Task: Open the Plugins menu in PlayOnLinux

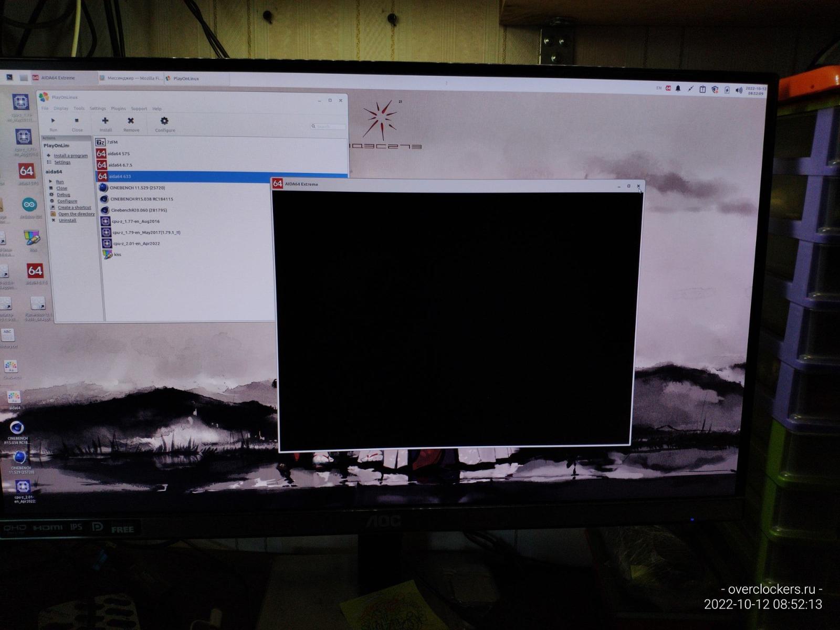Action: coord(118,109)
